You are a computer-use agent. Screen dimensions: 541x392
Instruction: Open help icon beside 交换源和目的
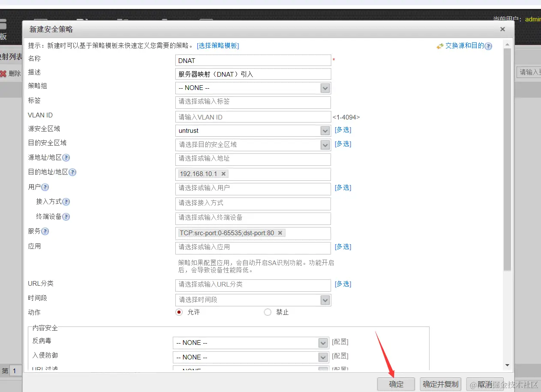pyautogui.click(x=488, y=46)
